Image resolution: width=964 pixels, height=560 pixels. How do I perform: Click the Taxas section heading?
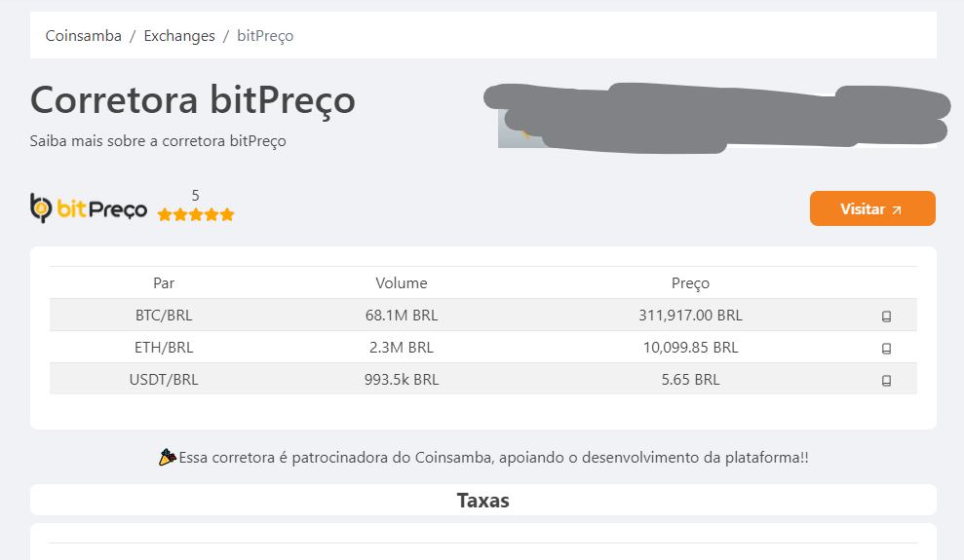(483, 501)
